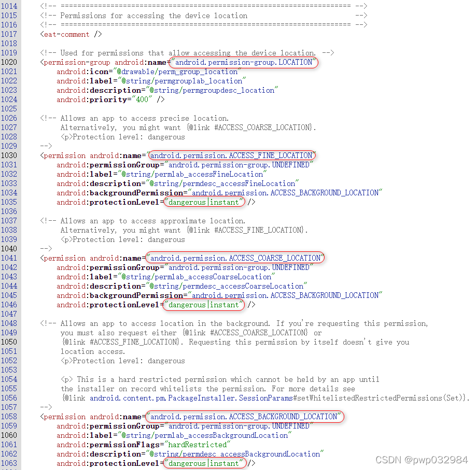Viewport: 476px width, 470px height.
Task: Click line number 1058 in the gutter
Action: (9, 417)
